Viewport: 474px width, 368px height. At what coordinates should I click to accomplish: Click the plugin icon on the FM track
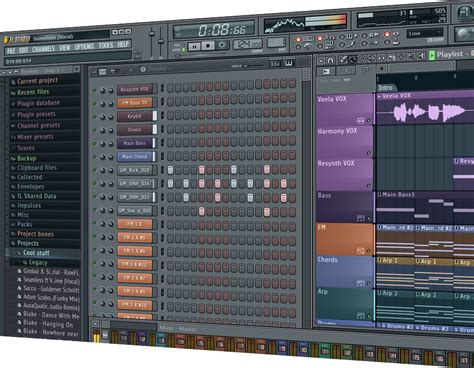pyautogui.click(x=360, y=251)
